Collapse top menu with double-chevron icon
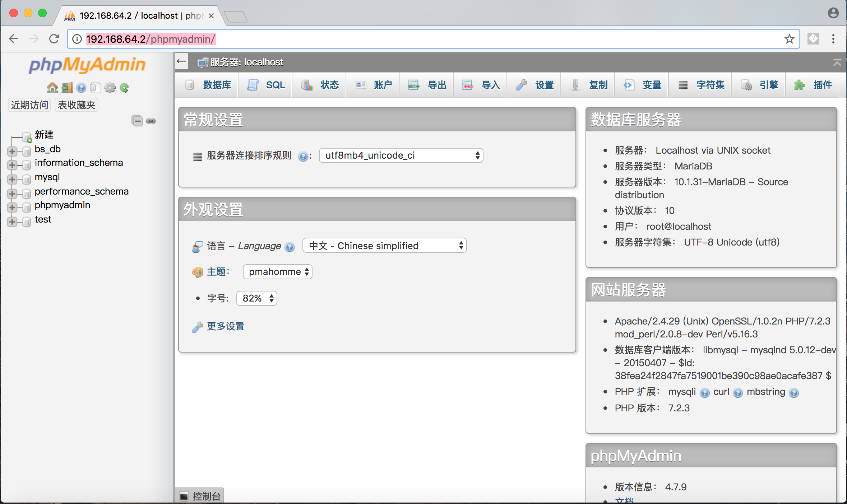This screenshot has width=847, height=504. [x=837, y=62]
